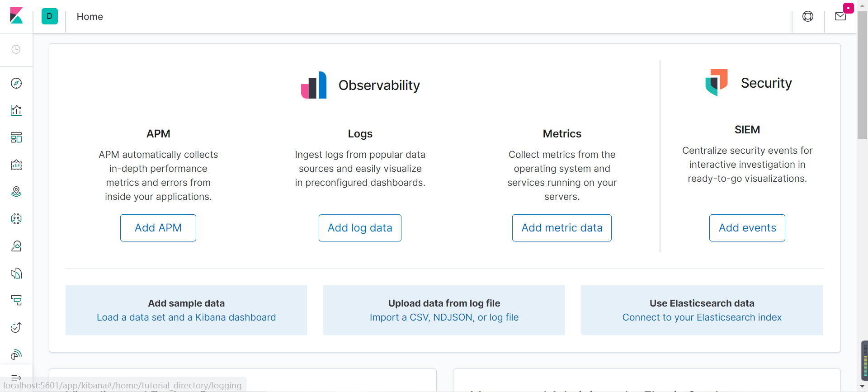Click the Add metric data button
This screenshot has height=392, width=868.
coord(562,228)
